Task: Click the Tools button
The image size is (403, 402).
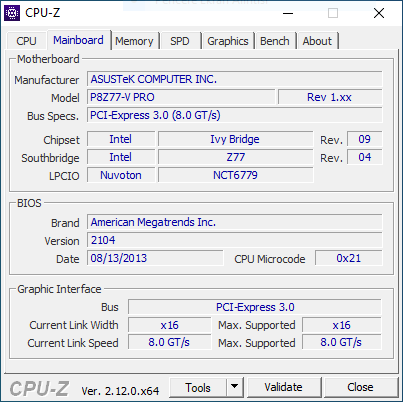Action: pyautogui.click(x=198, y=387)
